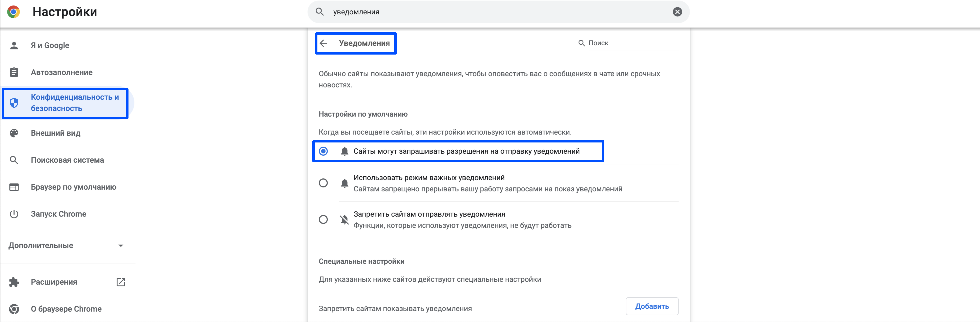980x322 pixels.
Task: Select radio Использовать режим важных уведомлений
Action: 323,183
